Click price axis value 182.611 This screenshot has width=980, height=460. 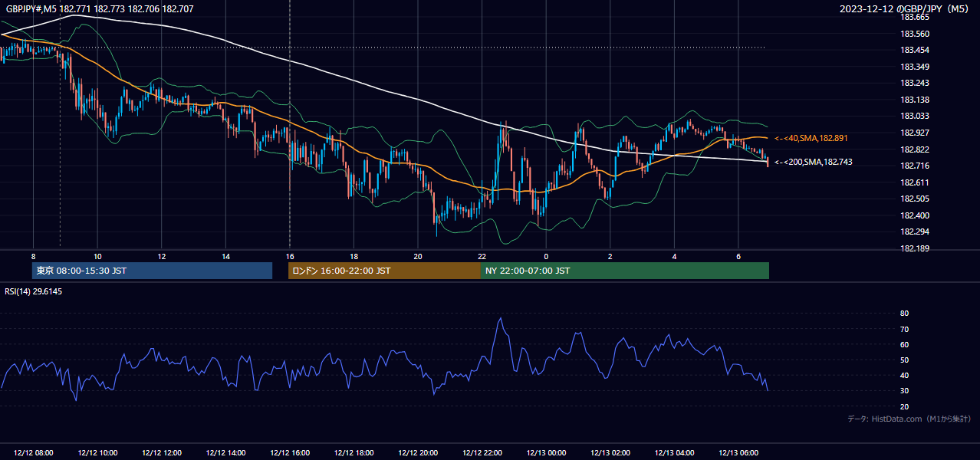[914, 182]
